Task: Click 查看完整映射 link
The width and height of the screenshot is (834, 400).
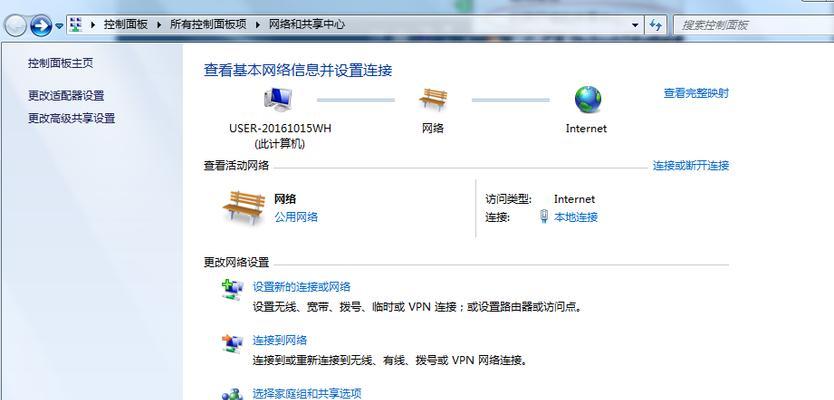Action: click(696, 94)
